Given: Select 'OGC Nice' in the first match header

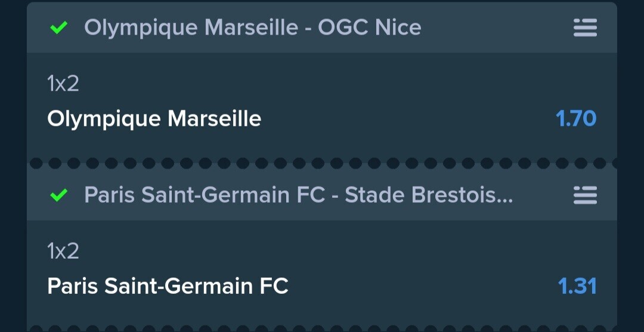Looking at the screenshot, I should click(370, 28).
